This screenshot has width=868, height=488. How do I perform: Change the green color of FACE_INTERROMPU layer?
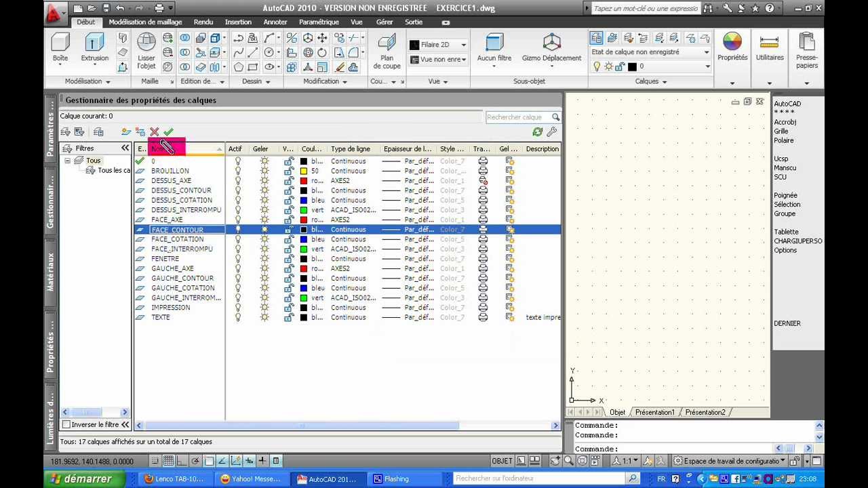(304, 249)
